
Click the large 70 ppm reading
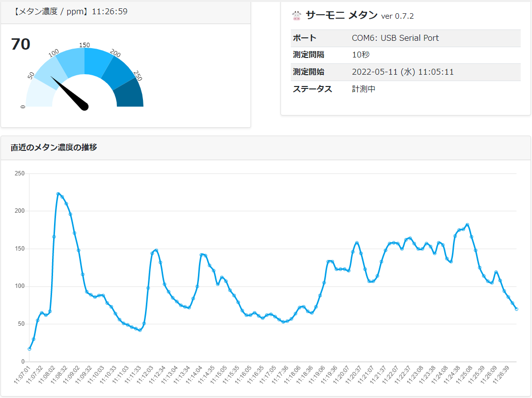coord(21,44)
